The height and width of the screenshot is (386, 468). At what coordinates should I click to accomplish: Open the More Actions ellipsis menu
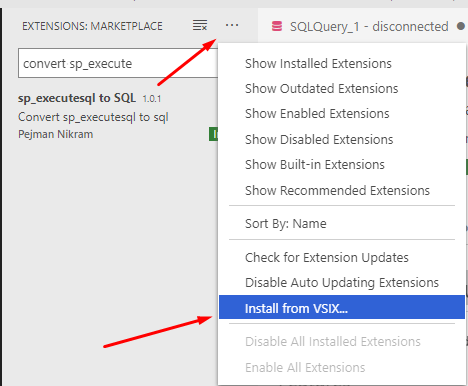coord(232,25)
